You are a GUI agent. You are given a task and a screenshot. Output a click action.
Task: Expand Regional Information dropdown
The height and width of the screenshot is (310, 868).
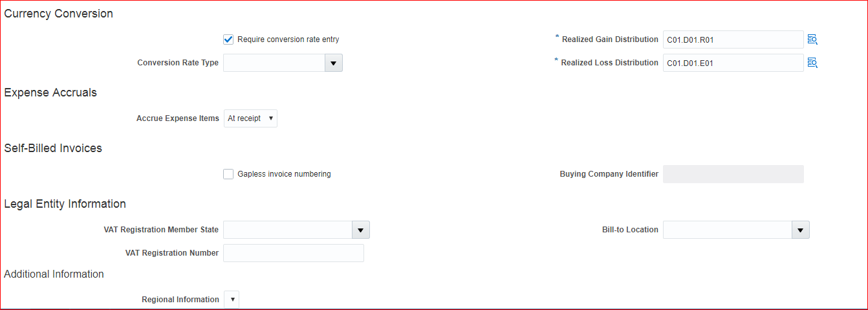232,300
